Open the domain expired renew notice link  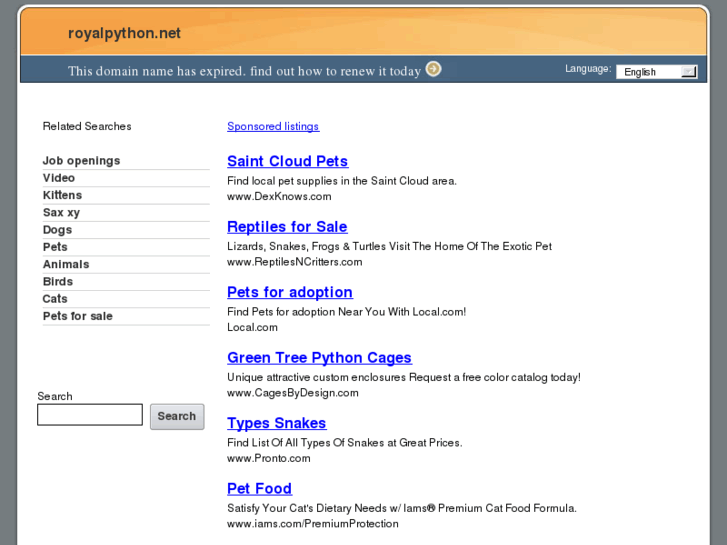pyautogui.click(x=244, y=71)
